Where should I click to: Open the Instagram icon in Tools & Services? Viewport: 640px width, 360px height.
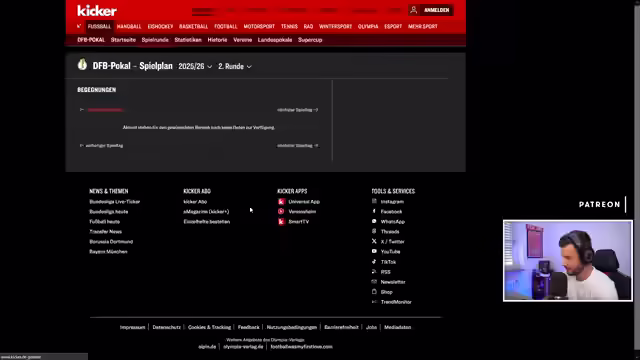pos(374,201)
